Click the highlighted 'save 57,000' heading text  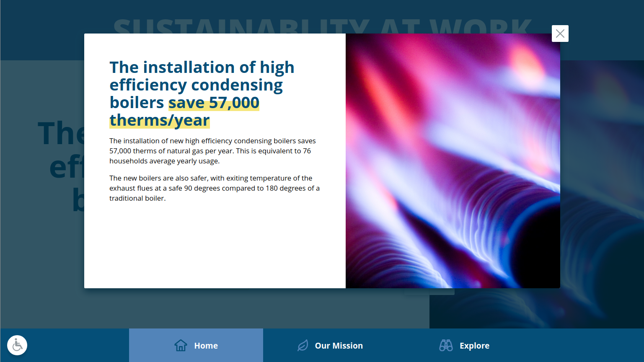214,103
